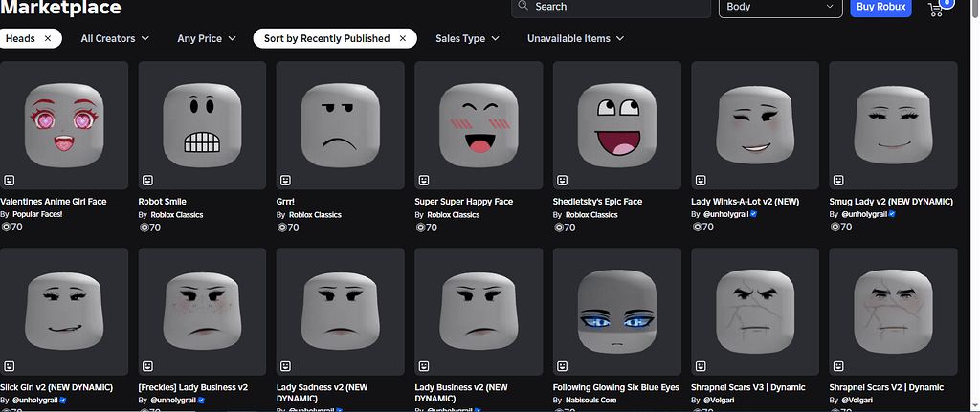
Task: Open the Valentines Anime Girl Face thumbnail
Action: click(64, 125)
